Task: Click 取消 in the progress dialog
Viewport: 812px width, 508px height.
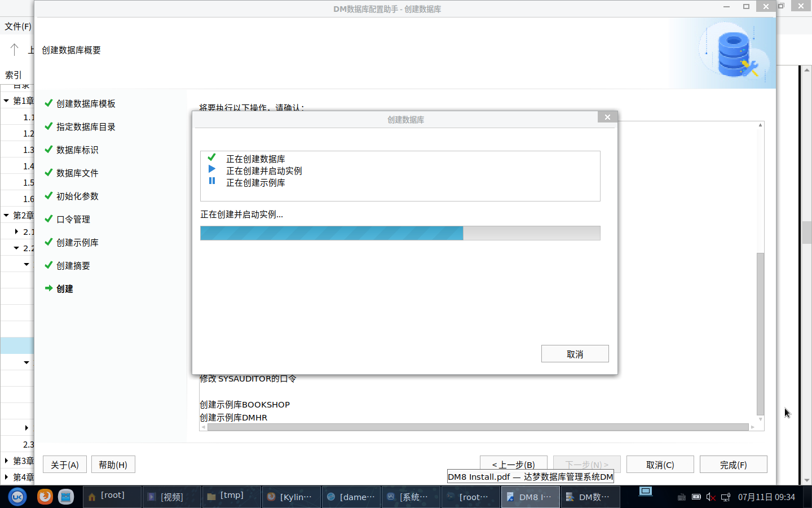Action: 575,354
